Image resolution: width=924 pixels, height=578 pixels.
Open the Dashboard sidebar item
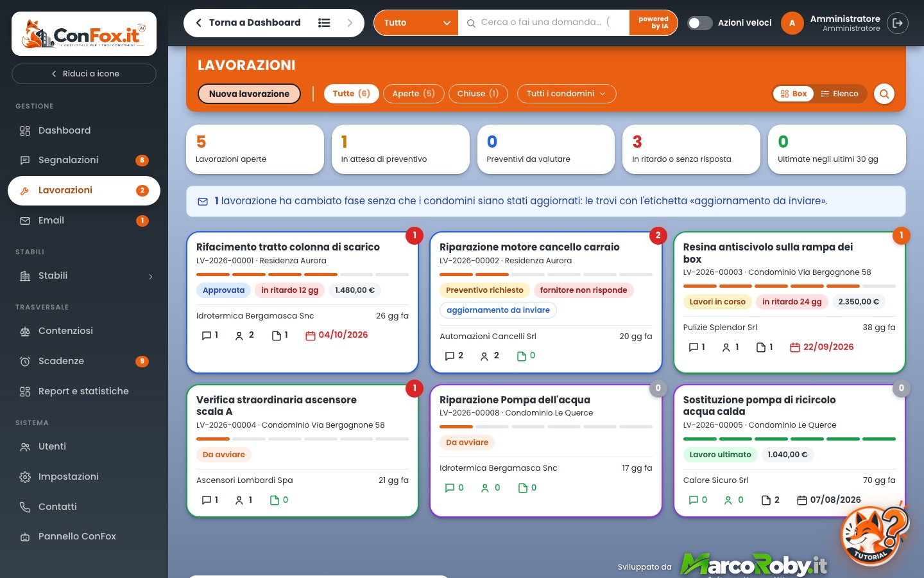pos(84,130)
